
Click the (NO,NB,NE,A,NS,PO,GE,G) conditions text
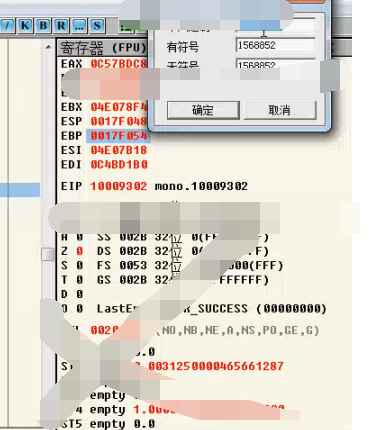click(x=238, y=330)
